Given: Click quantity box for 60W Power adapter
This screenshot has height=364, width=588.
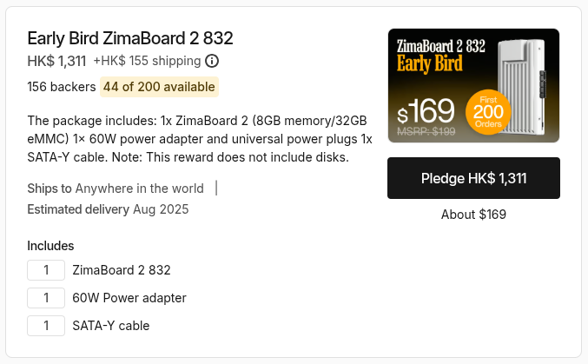Looking at the screenshot, I should click(x=46, y=298).
